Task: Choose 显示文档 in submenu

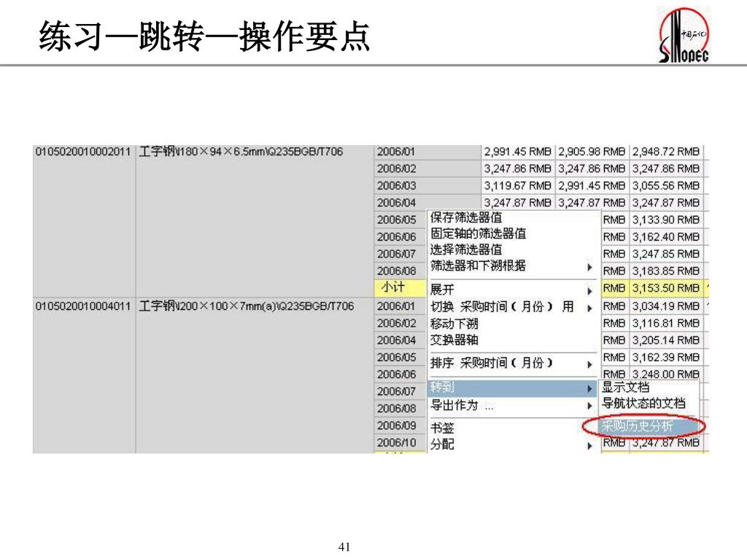Action: [650, 386]
